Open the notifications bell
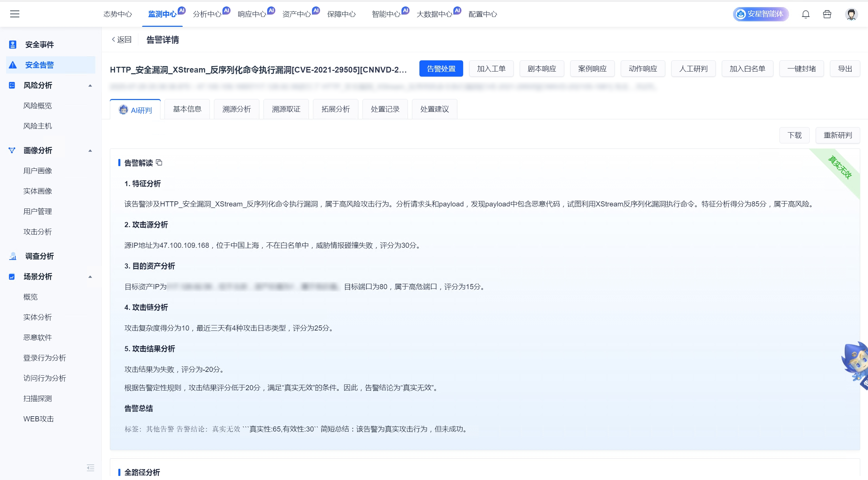This screenshot has height=480, width=868. pyautogui.click(x=806, y=14)
